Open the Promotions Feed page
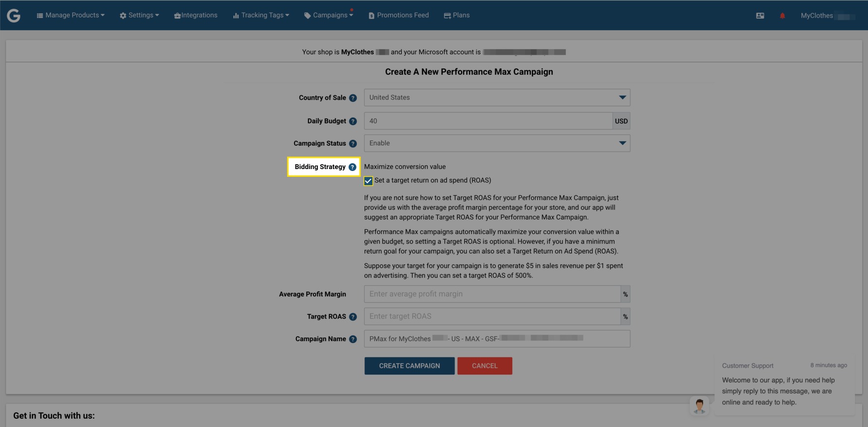 (399, 16)
